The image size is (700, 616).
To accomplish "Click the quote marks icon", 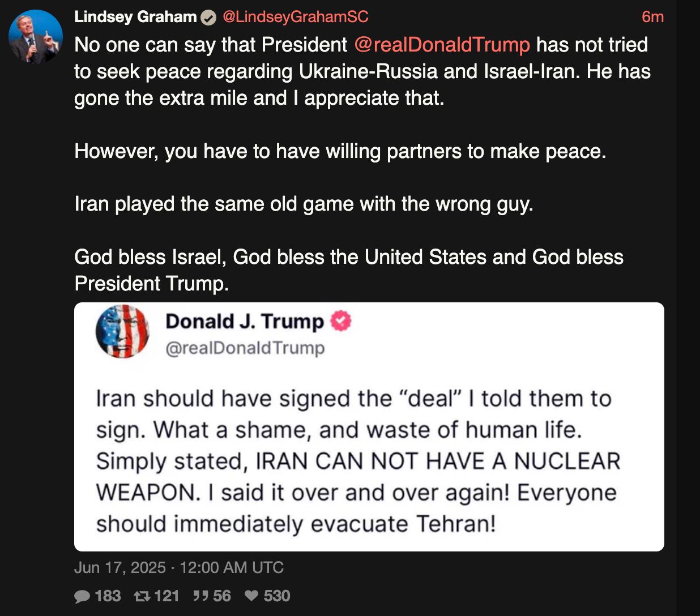I will (x=200, y=596).
